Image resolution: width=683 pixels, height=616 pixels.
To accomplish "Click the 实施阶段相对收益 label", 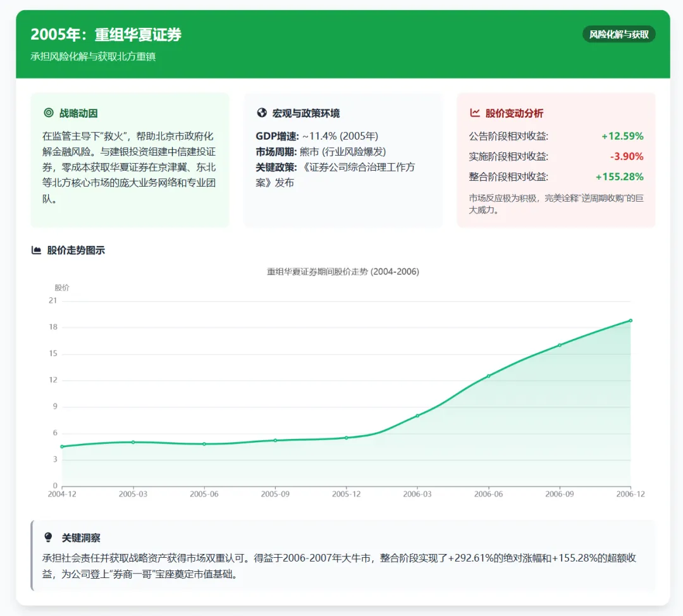I will coord(508,156).
